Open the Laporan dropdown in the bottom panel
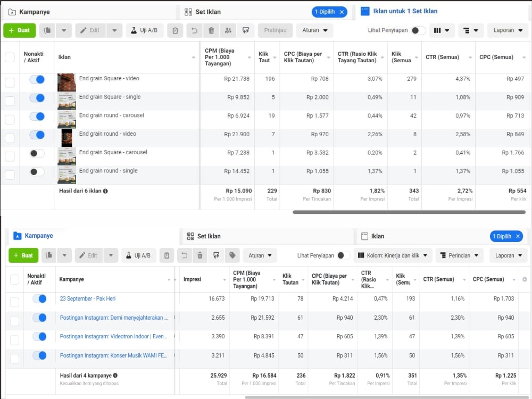The height and width of the screenshot is (399, 532). tap(508, 255)
